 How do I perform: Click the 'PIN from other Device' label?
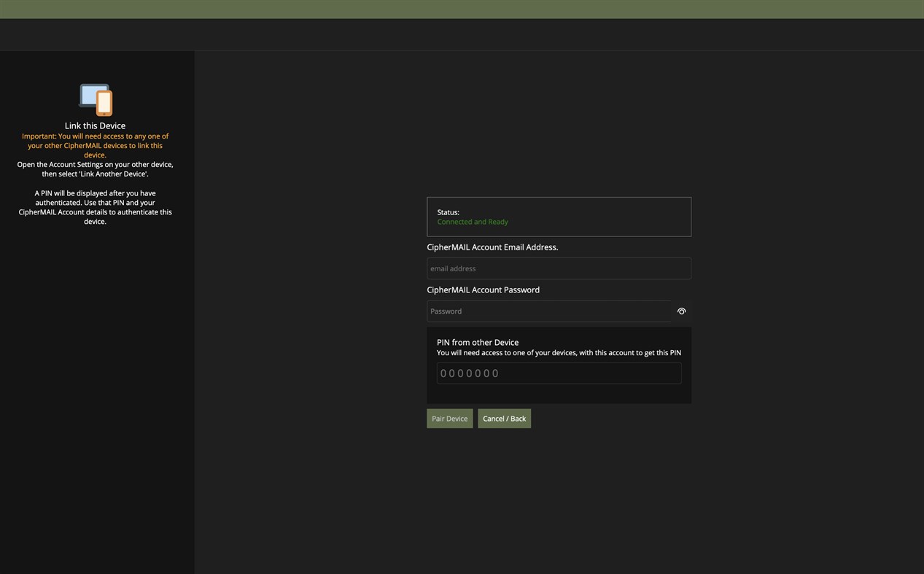click(478, 342)
